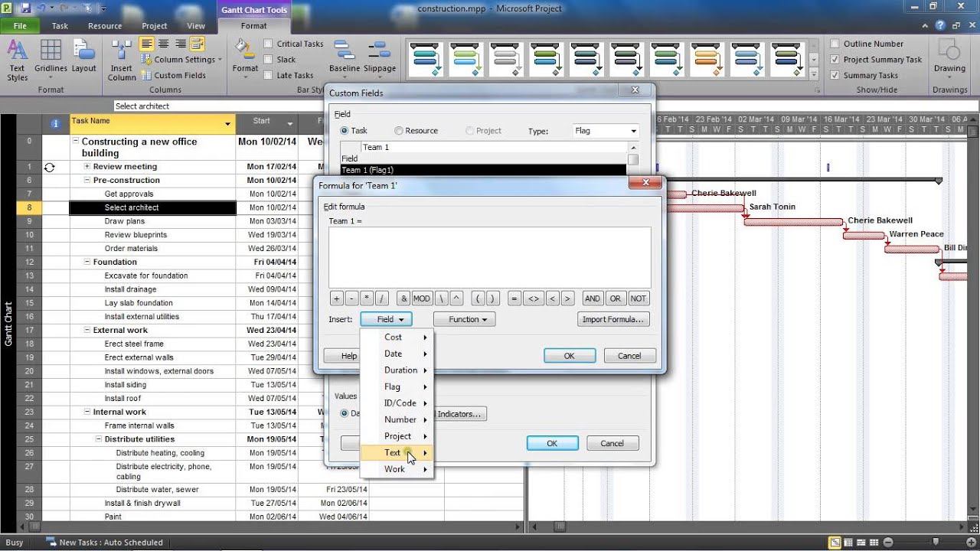Open Text Styles in the Format group
Screen dimensions: 980x551
pyautogui.click(x=17, y=60)
